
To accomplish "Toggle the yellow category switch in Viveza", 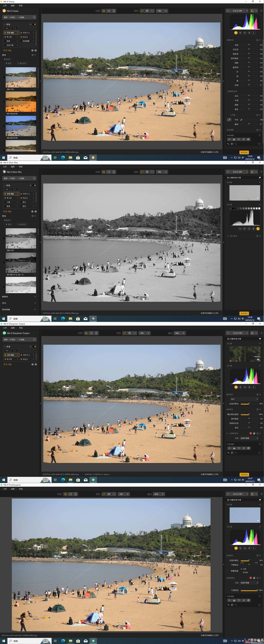I will [34, 24].
